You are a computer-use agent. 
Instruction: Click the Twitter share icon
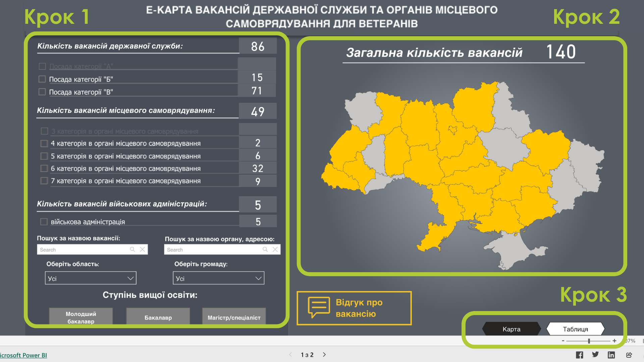pyautogui.click(x=595, y=355)
